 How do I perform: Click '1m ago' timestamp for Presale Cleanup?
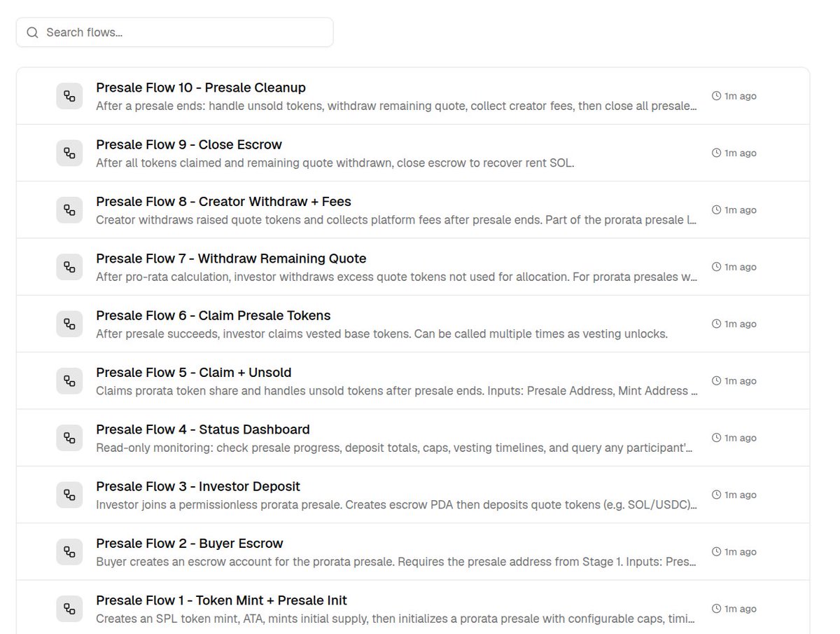[741, 96]
